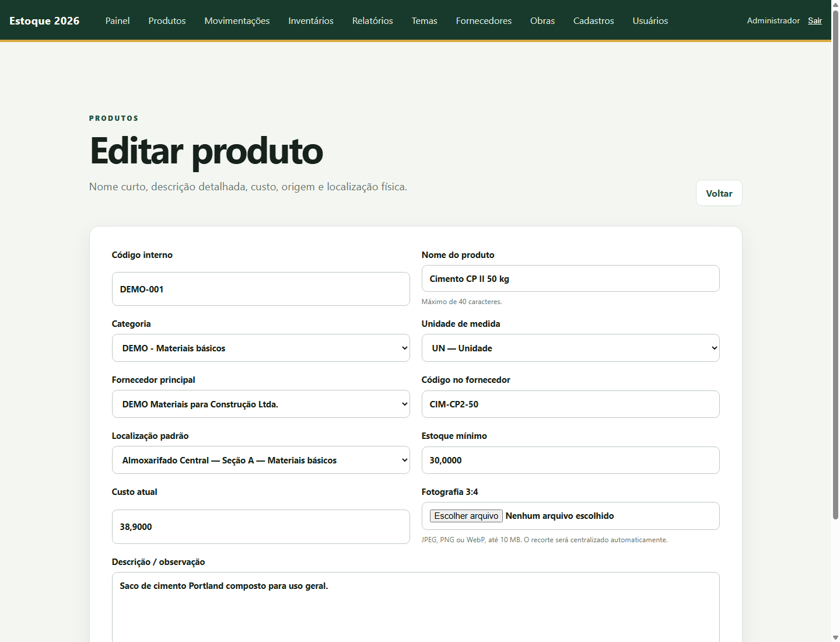This screenshot has height=642, width=840.
Task: Click the Editar produto heading
Action: (x=206, y=151)
